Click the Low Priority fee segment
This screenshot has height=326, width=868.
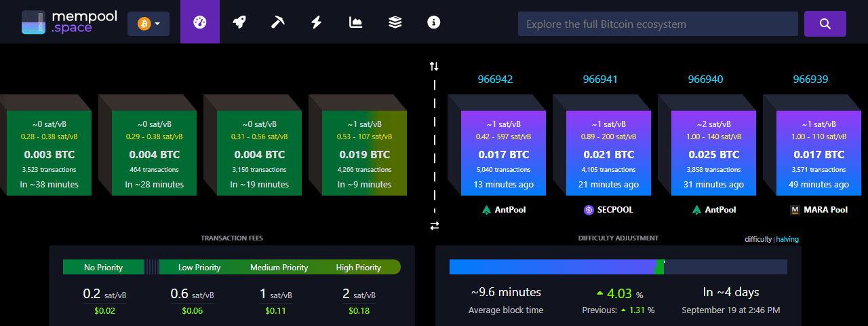(199, 267)
